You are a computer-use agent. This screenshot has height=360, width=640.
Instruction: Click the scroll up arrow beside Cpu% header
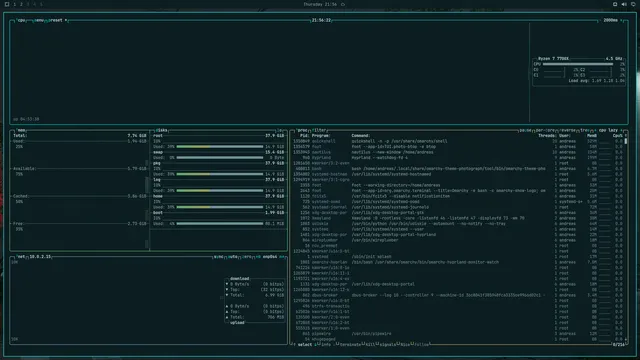[x=625, y=136]
